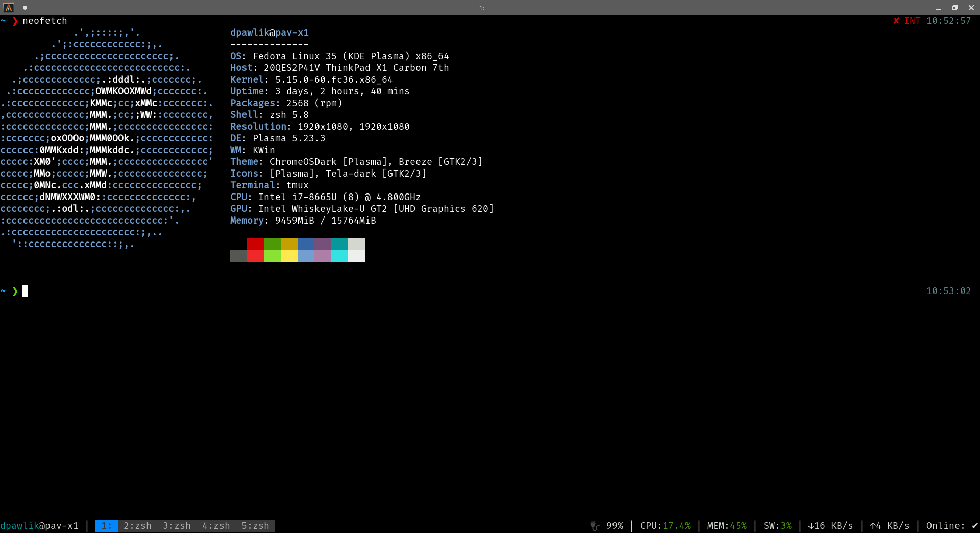Click the Memory line '9459MiB / 15764MiB'
The image size is (980, 533).
coord(326,221)
